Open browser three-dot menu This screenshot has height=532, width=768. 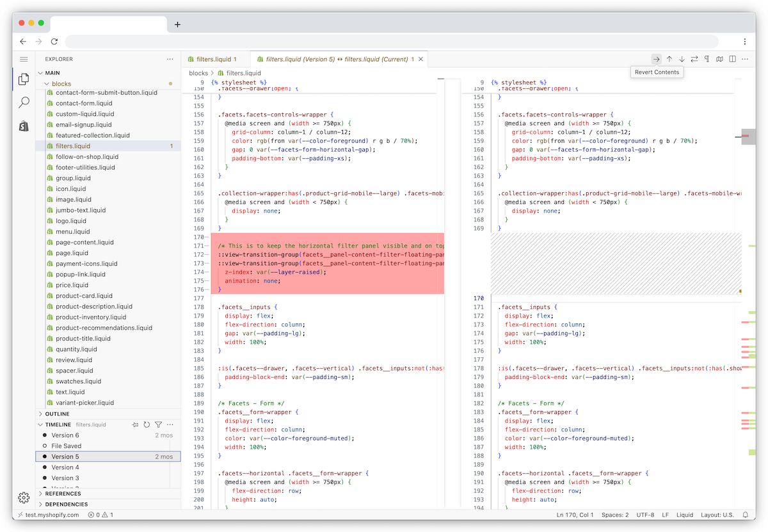[x=745, y=41]
